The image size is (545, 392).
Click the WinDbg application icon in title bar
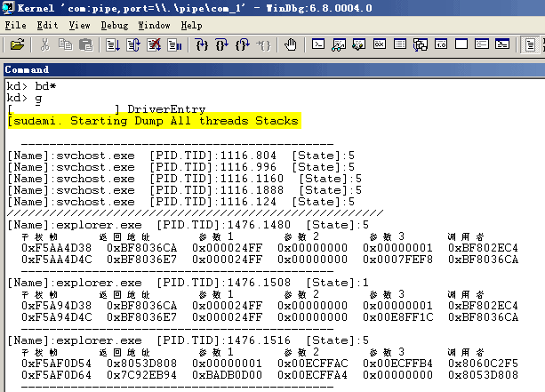[x=8, y=8]
